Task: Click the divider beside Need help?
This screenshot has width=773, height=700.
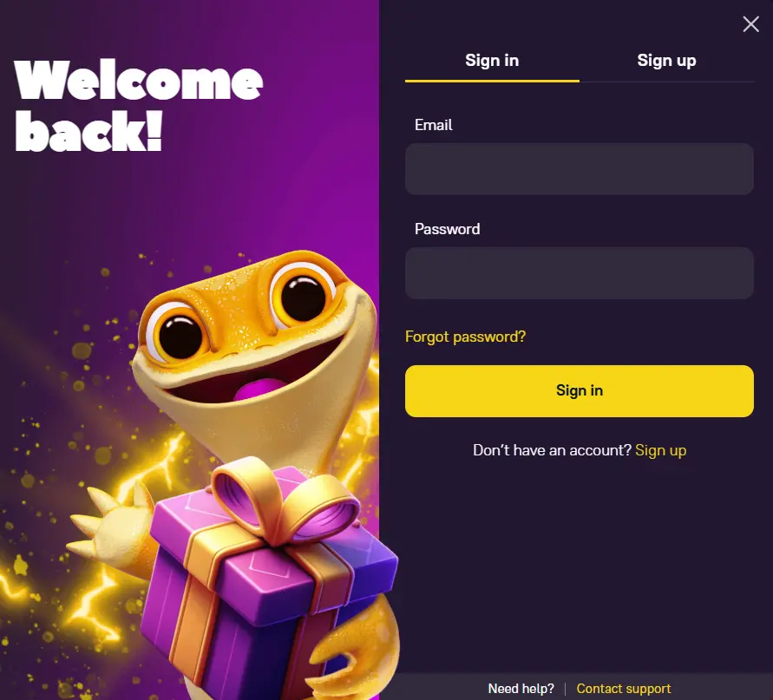Action: [x=565, y=689]
